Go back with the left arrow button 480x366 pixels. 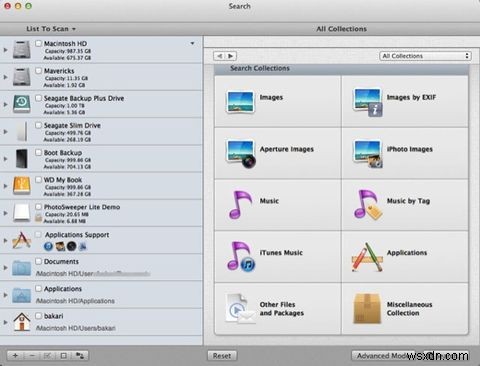tap(219, 56)
